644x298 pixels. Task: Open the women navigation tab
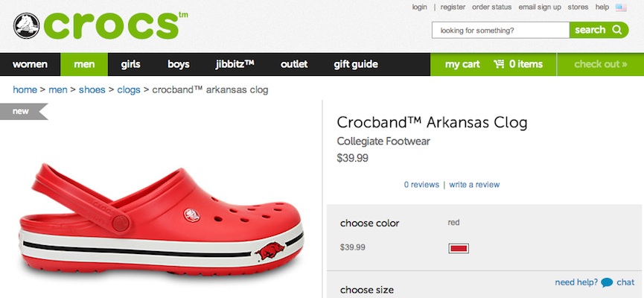point(30,64)
